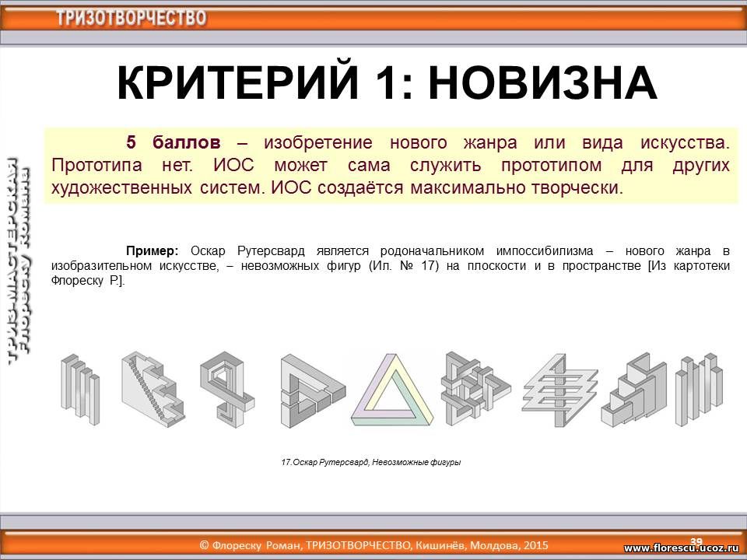Click the figure caption Оскар Рутерсвард, Невозможные фигуры
The width and height of the screenshot is (747, 560).
click(370, 462)
